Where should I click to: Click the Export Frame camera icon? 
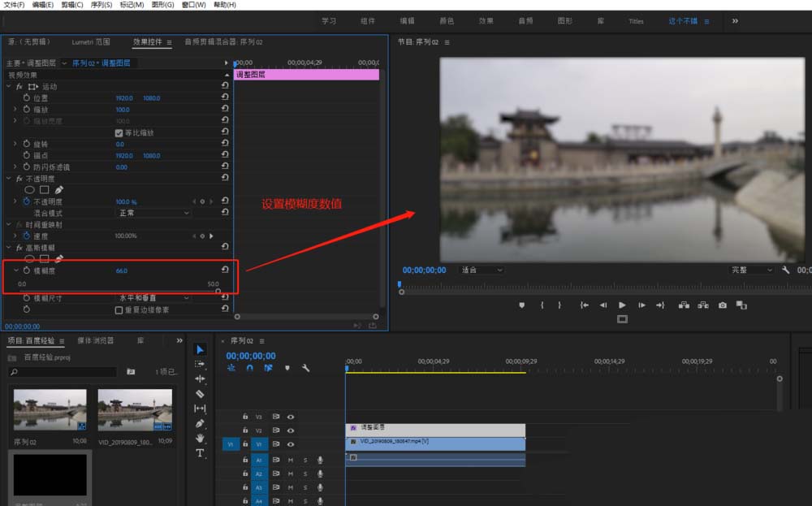[722, 305]
